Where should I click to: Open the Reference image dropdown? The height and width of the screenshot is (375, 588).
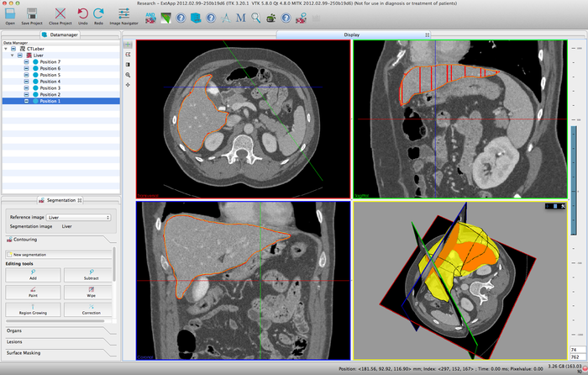pyautogui.click(x=78, y=217)
